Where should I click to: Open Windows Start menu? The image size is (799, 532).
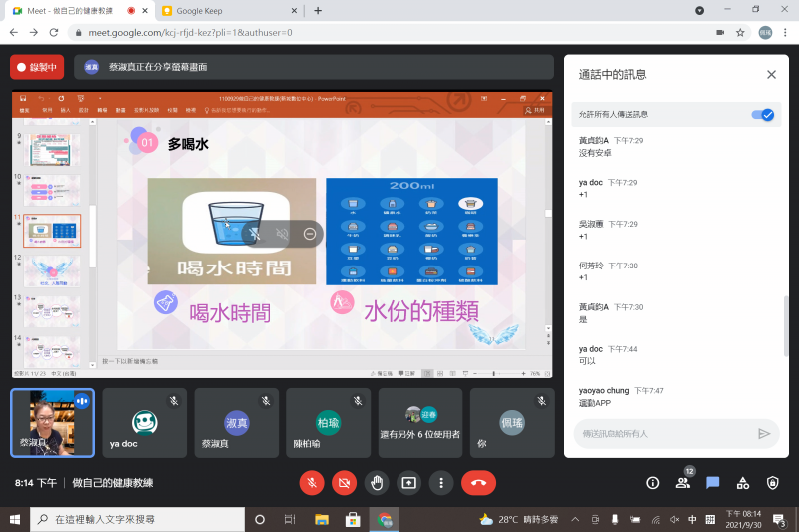15,519
